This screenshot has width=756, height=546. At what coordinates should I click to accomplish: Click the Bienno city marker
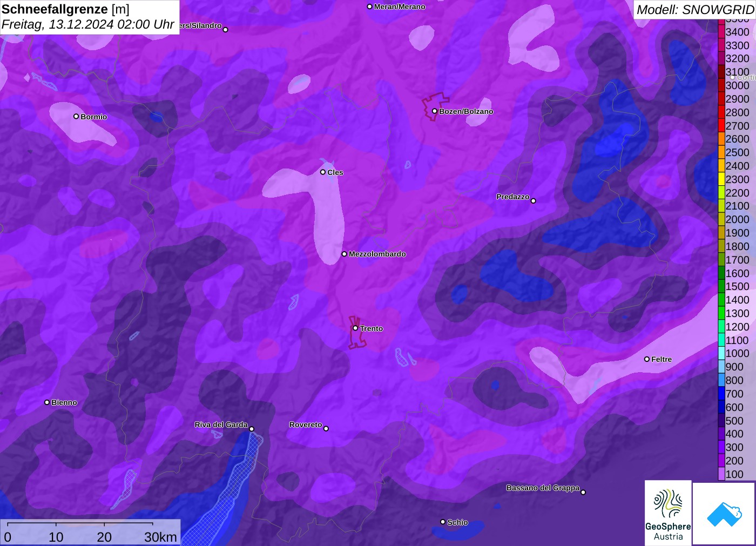(x=47, y=402)
